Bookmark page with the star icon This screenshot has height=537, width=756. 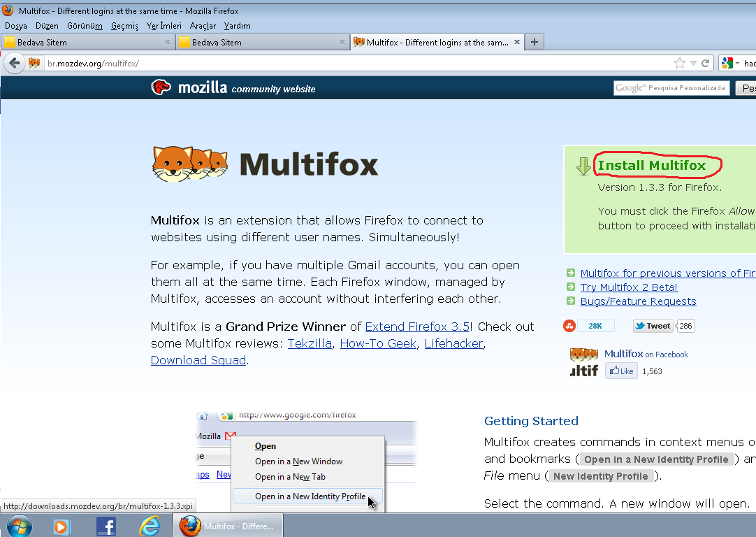(x=679, y=63)
